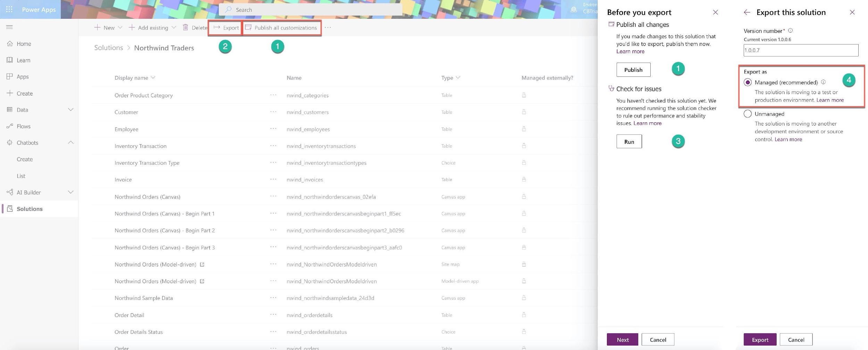This screenshot has height=350, width=868.
Task: Click the Data table icon in sidebar
Action: click(10, 109)
